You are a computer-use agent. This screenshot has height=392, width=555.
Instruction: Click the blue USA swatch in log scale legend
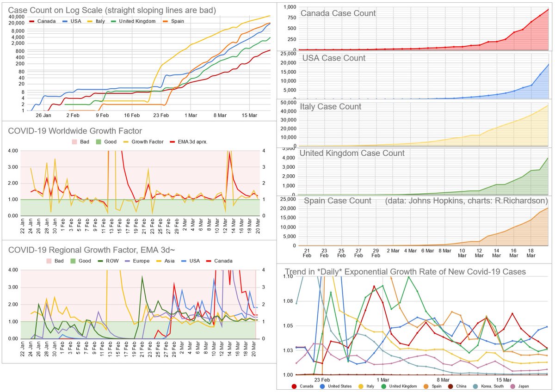[66, 21]
